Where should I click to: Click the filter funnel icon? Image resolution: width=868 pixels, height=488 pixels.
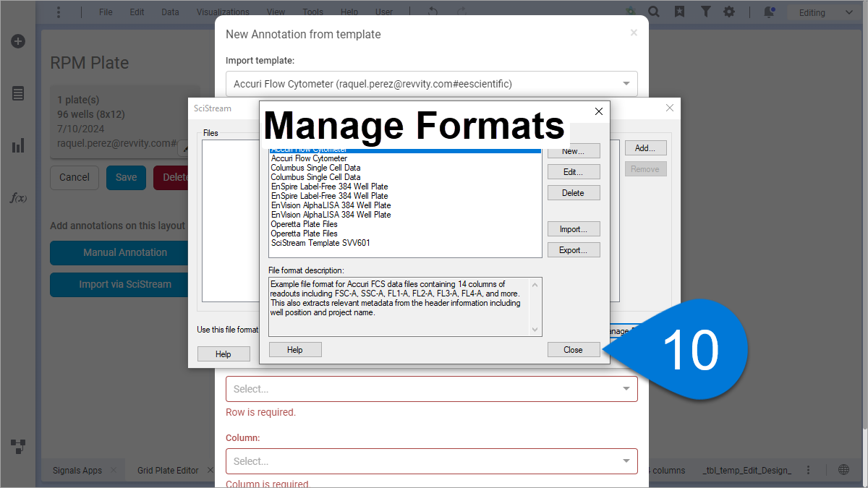705,12
